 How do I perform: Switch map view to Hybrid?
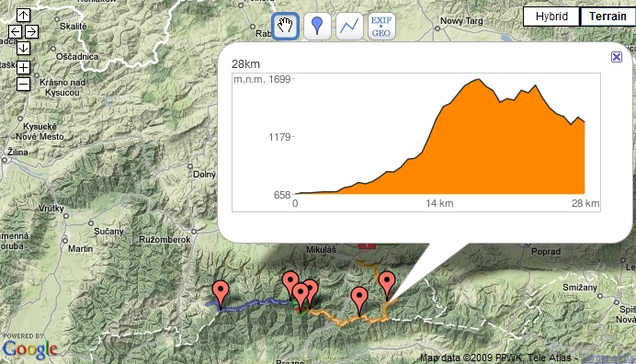(551, 17)
